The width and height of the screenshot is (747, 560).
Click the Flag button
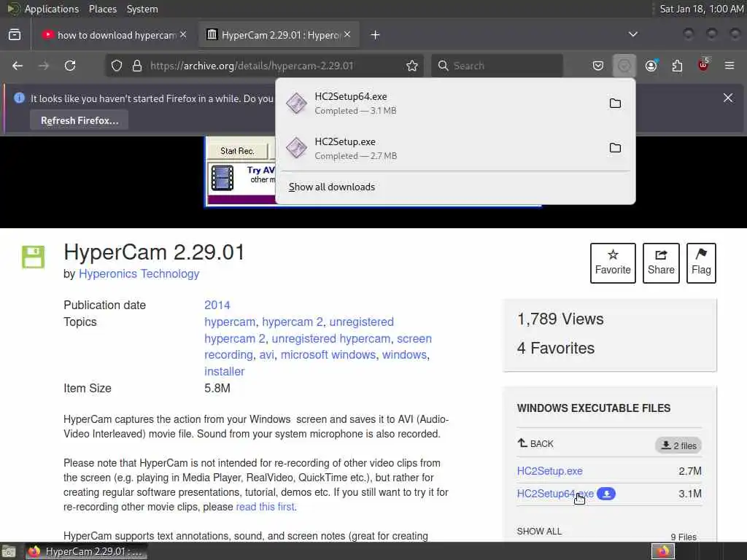tap(701, 262)
